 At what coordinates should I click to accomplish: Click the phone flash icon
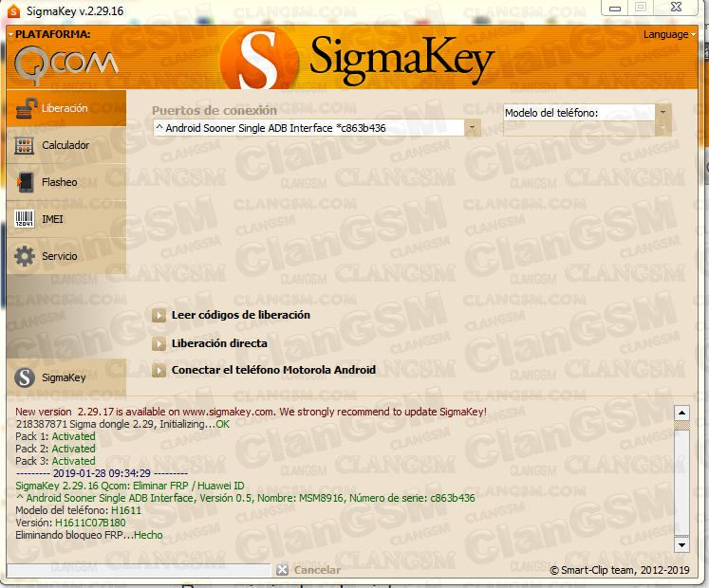[25, 183]
